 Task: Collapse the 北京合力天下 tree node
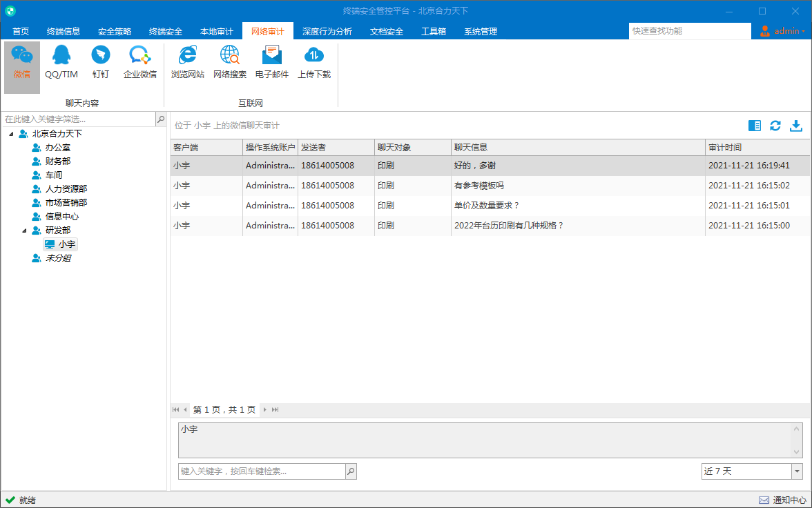[x=11, y=134]
